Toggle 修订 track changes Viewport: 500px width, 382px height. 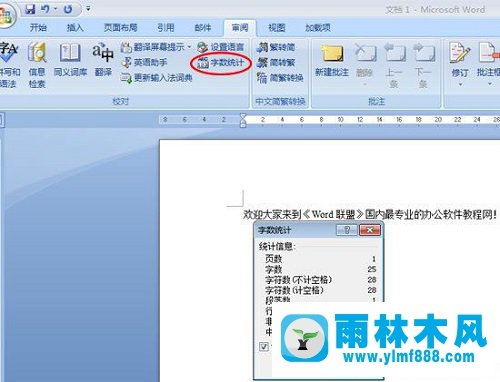pos(460,59)
